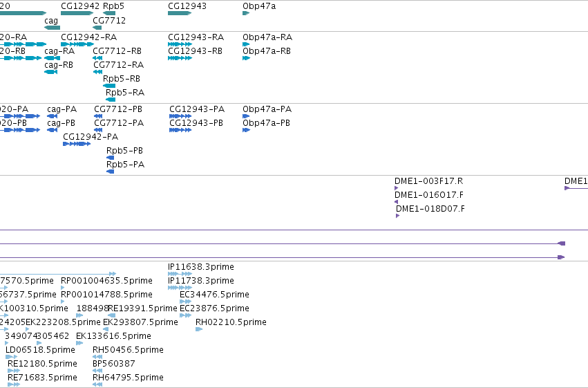Select EST RH02210.5prime
The height and width of the screenshot is (388, 588).
pyautogui.click(x=231, y=322)
